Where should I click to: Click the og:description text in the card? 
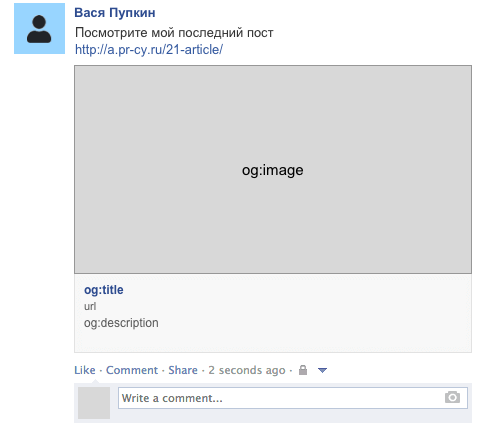pos(121,323)
